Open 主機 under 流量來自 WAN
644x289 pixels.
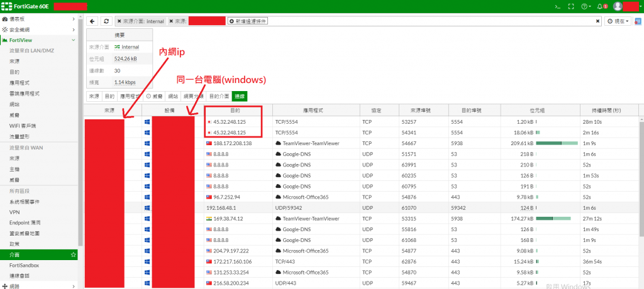(x=14, y=169)
